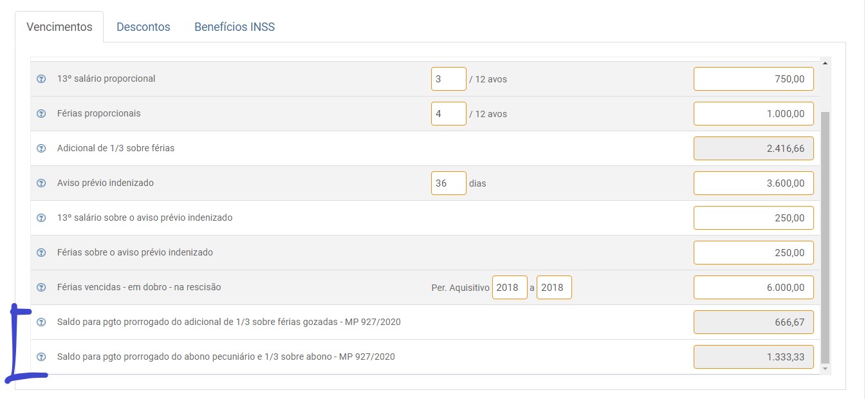
Task: Click the scroll up arrow of the list
Action: coord(826,64)
